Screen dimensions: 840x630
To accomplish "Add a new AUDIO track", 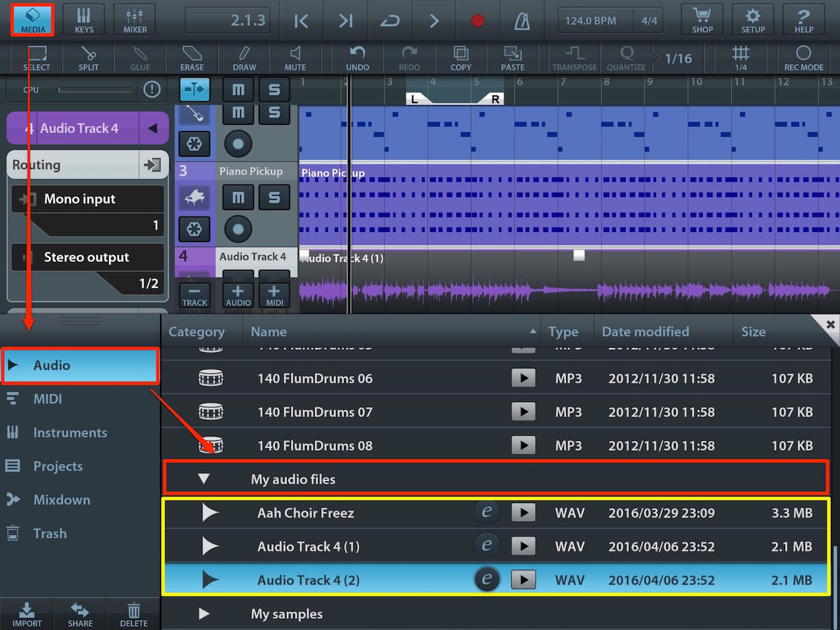I will pos(238,295).
